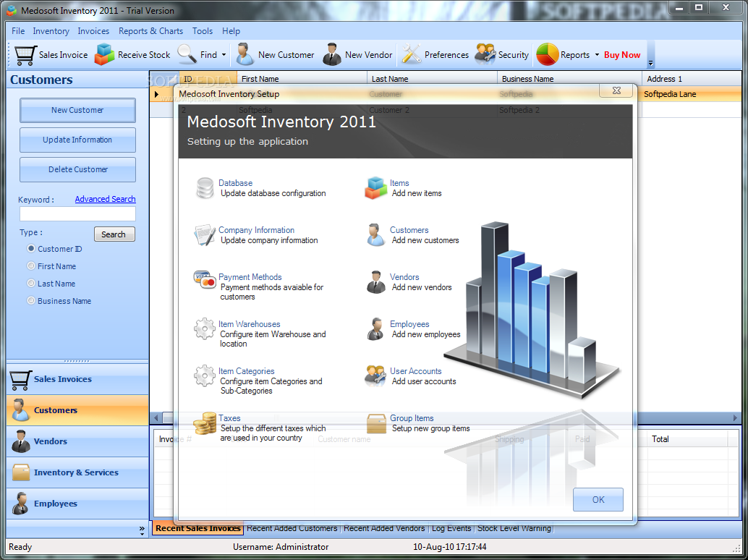Click the Delete Customer button
Viewport: 748px width, 560px height.
(77, 169)
